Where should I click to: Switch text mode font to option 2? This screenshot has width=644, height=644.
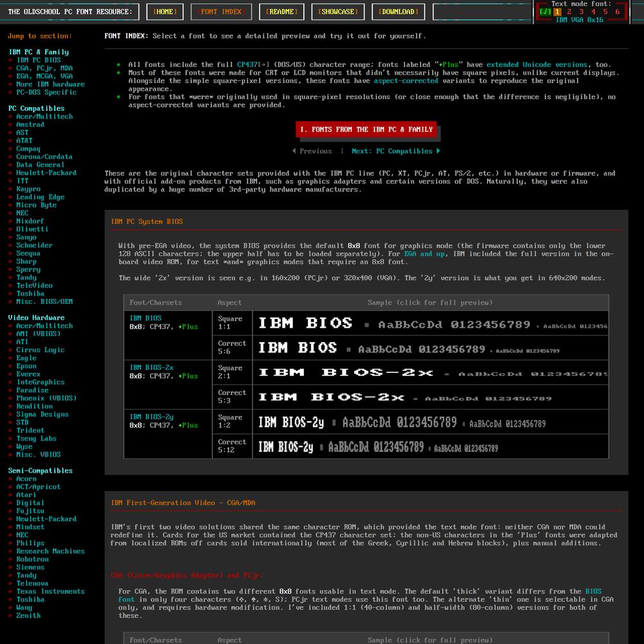point(569,12)
